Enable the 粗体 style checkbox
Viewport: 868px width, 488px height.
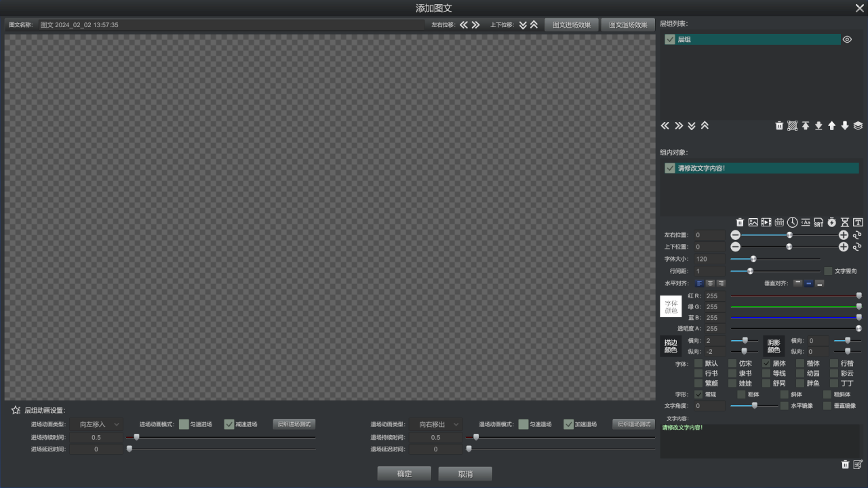click(741, 394)
